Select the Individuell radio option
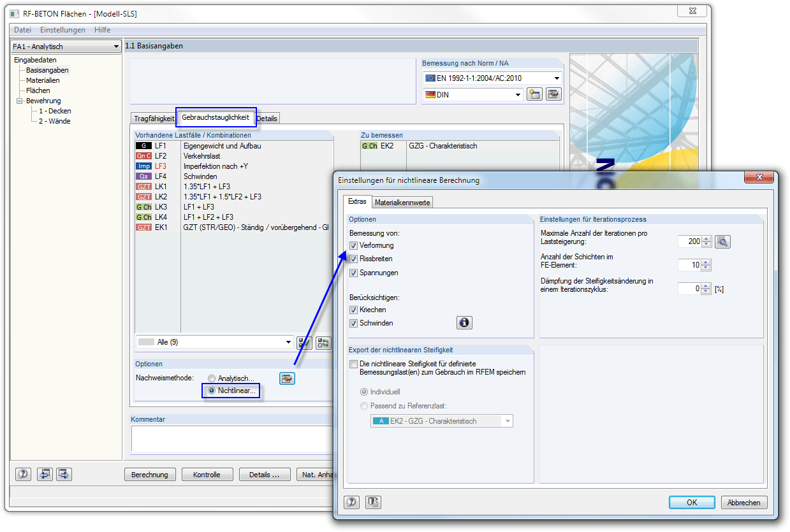The image size is (790, 532). pos(364,392)
